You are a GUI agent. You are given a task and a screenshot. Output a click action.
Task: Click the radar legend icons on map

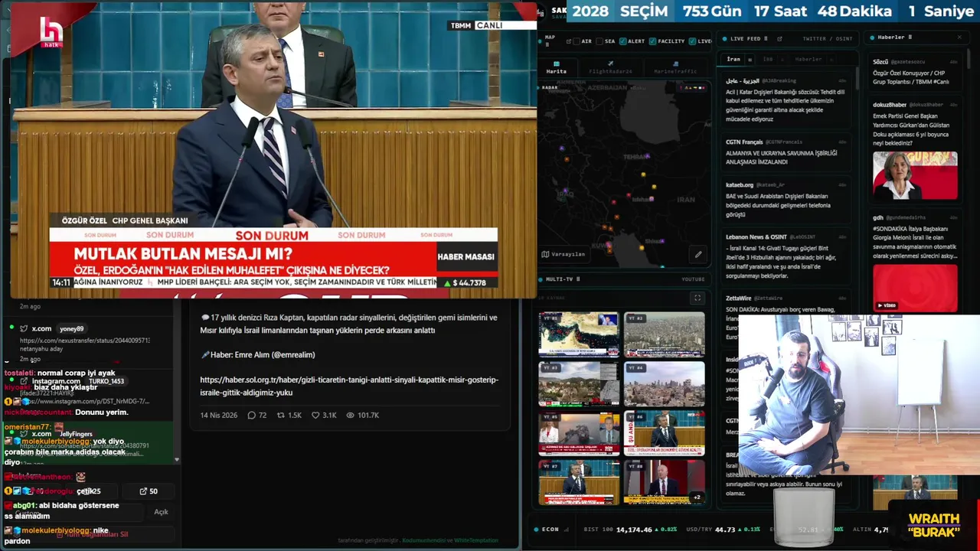click(693, 87)
